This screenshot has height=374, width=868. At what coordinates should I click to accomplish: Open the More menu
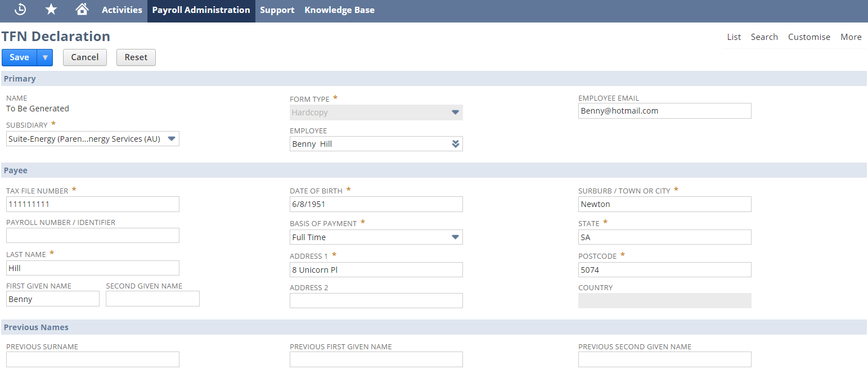pos(851,37)
